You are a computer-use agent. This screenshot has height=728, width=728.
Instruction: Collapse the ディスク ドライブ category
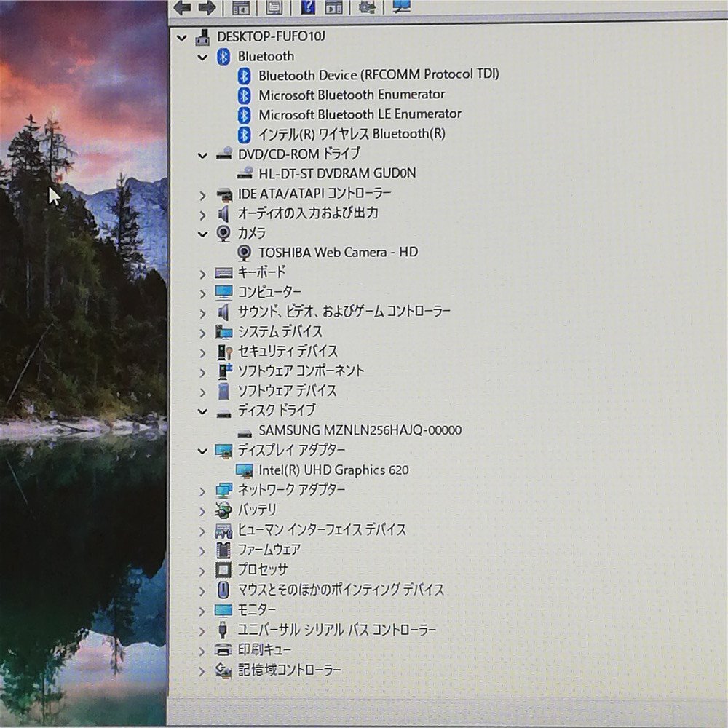[x=202, y=411]
